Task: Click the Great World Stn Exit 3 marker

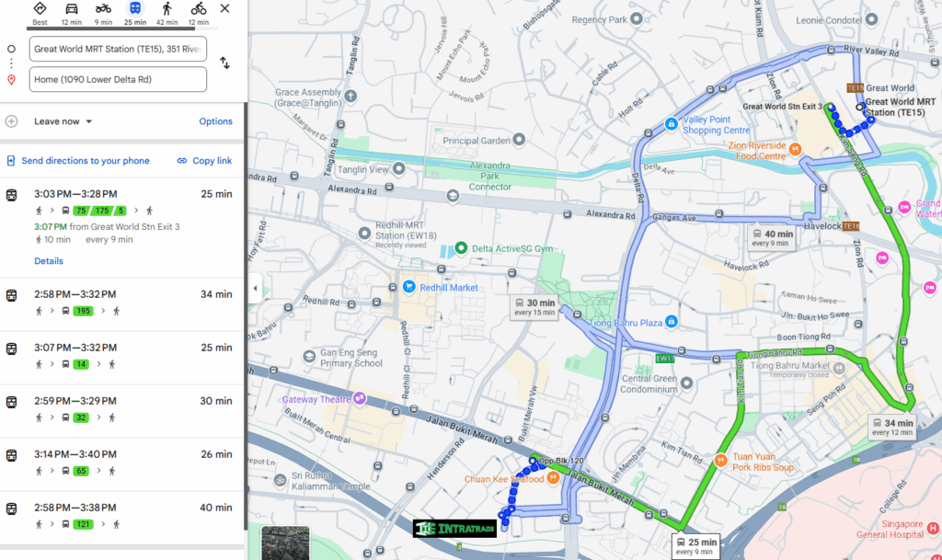Action: pos(831,107)
